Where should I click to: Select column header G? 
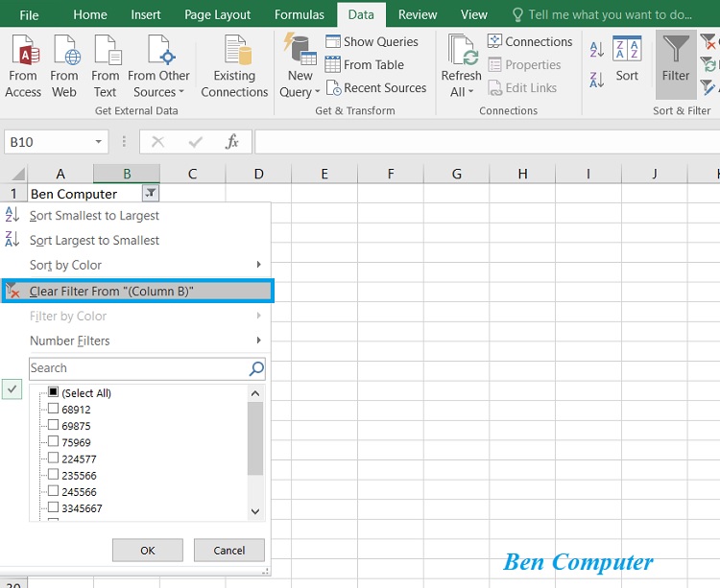[x=456, y=174]
